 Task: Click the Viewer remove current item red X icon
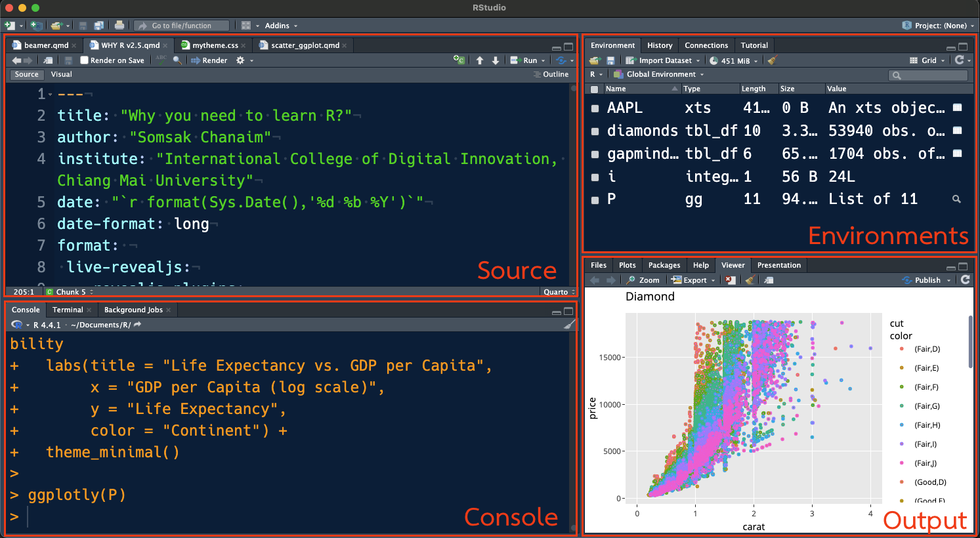pos(730,280)
